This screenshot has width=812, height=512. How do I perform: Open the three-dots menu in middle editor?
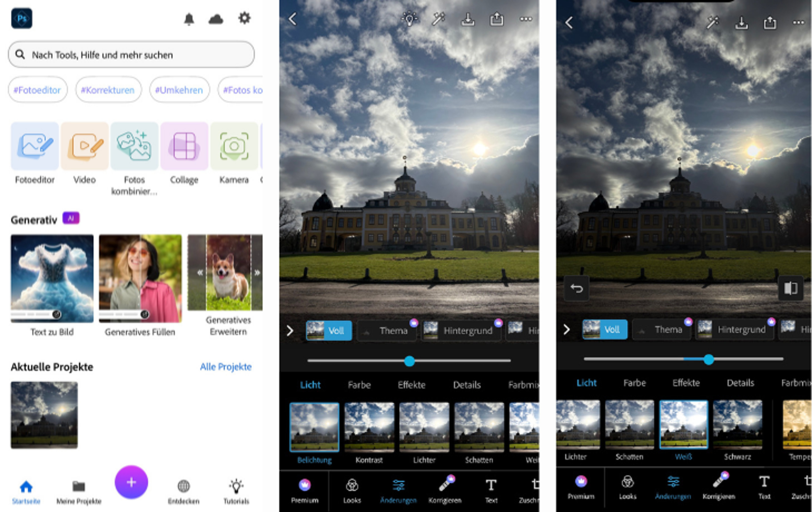pyautogui.click(x=526, y=19)
